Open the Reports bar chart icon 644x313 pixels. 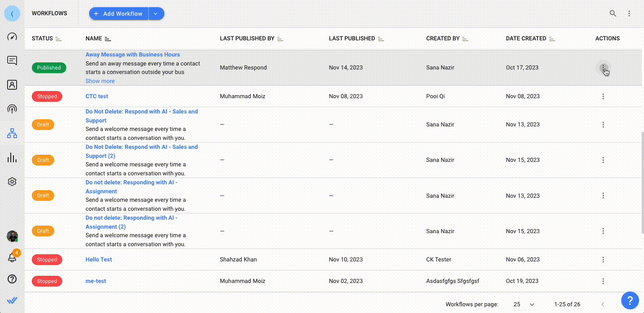pyautogui.click(x=12, y=157)
